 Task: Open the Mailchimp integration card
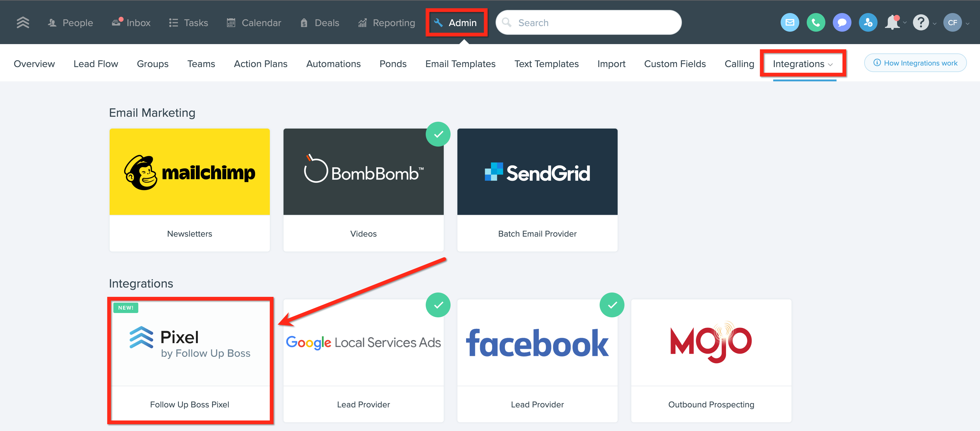189,190
